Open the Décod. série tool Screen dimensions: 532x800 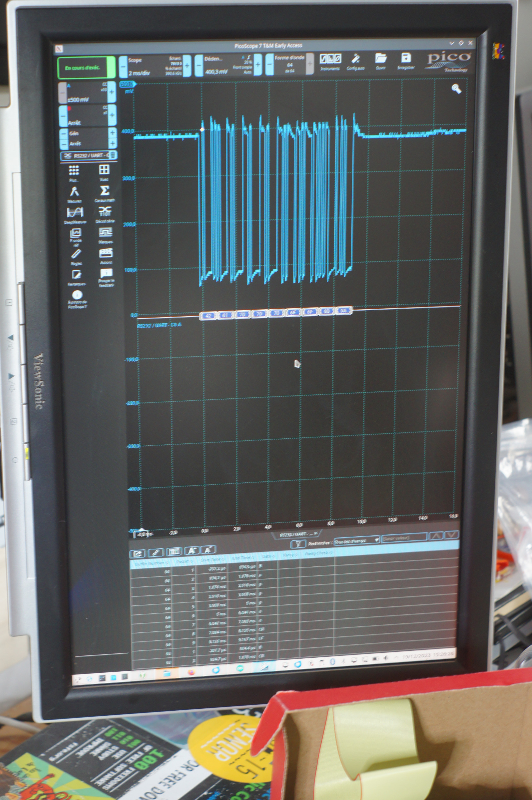click(105, 214)
